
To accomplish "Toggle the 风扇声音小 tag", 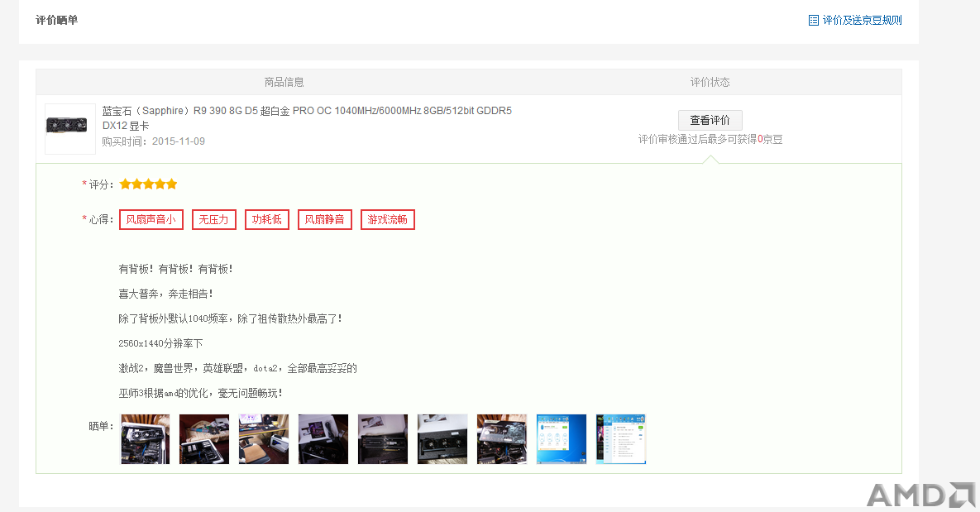I will [x=151, y=219].
